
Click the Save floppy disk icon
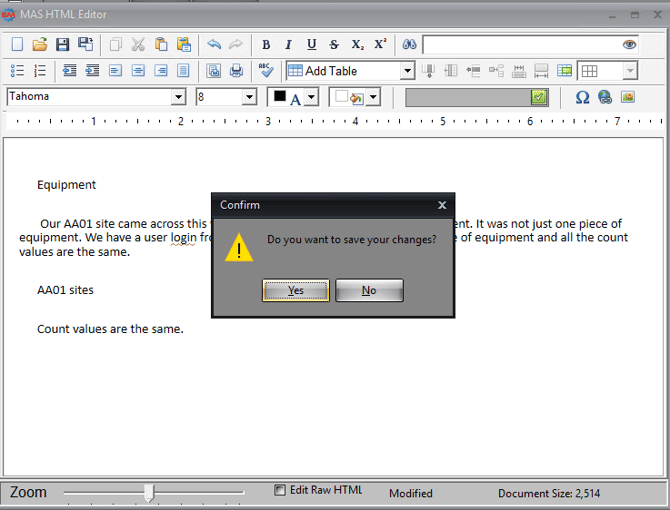coord(62,44)
